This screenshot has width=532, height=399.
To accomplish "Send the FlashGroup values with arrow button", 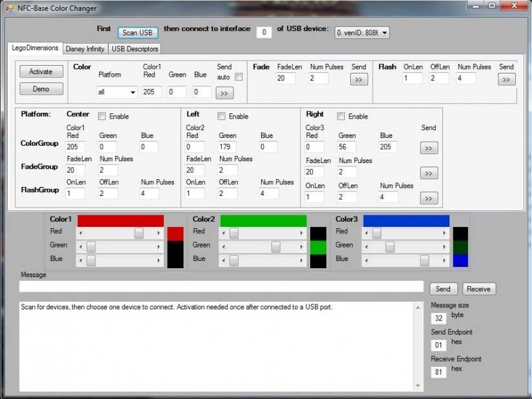I will [429, 198].
